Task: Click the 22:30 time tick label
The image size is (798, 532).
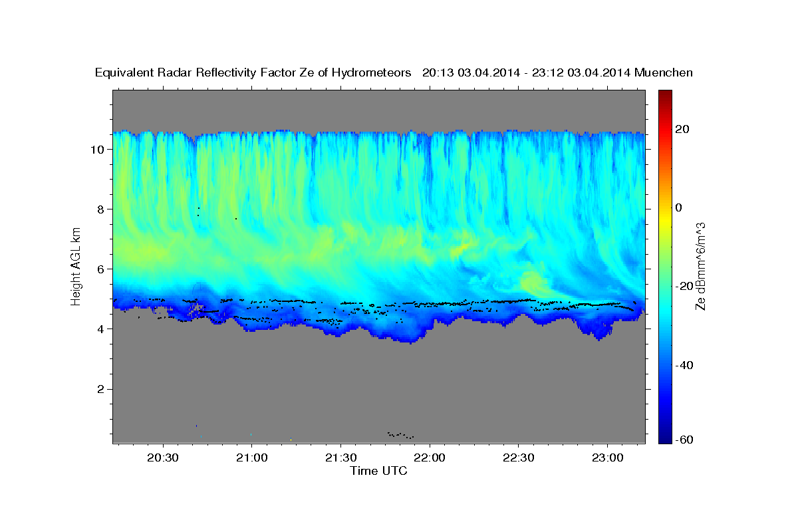Action: 519,458
